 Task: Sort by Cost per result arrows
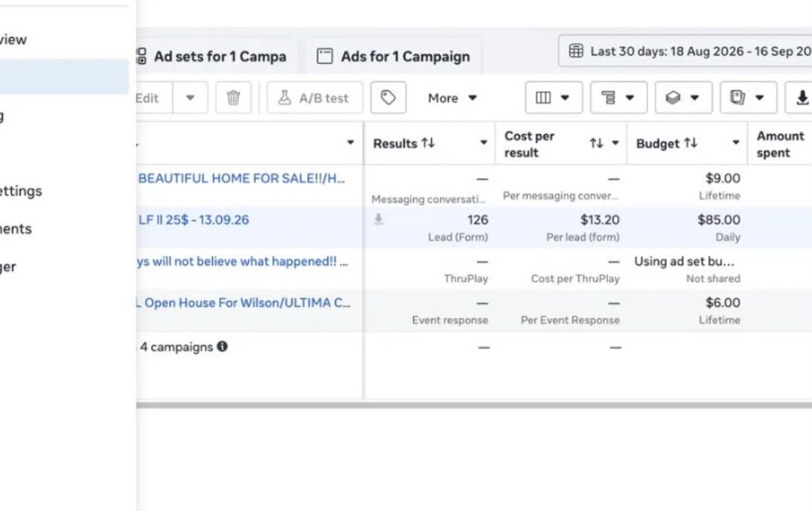(x=596, y=143)
